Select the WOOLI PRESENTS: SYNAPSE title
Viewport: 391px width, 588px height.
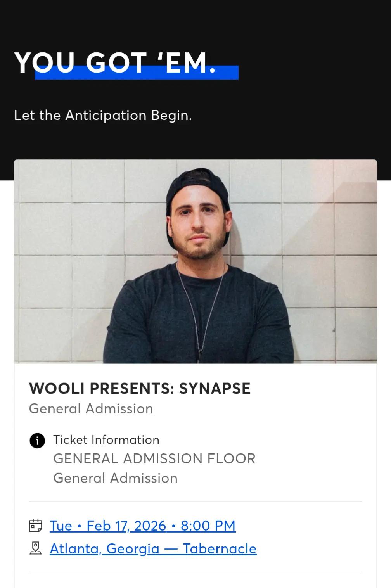point(140,389)
